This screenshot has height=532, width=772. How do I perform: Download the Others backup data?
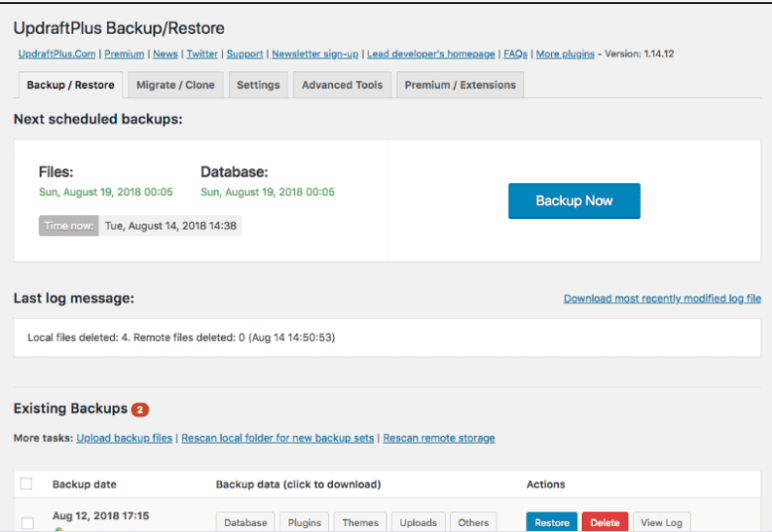[473, 522]
